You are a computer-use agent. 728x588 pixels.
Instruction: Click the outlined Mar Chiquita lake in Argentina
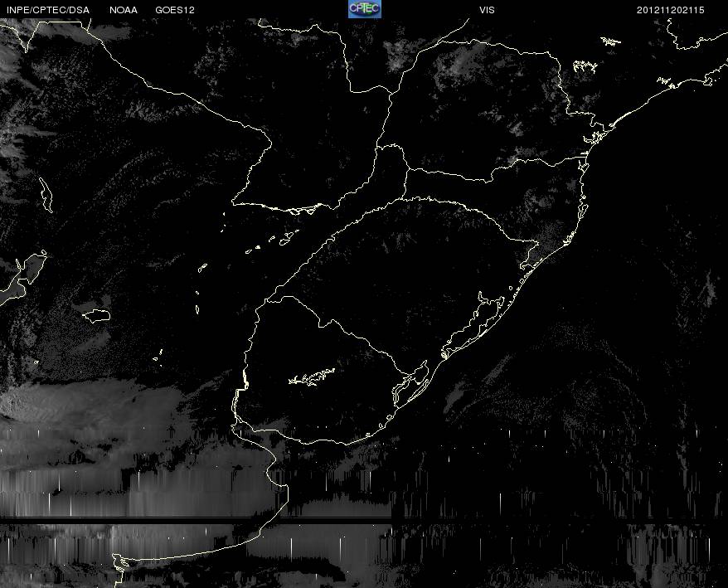tap(96, 316)
